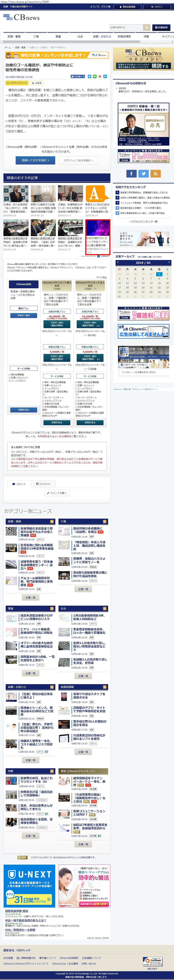This screenshot has width=174, height=980.
Task: Click the コメントを書く button
Action: coord(57,493)
